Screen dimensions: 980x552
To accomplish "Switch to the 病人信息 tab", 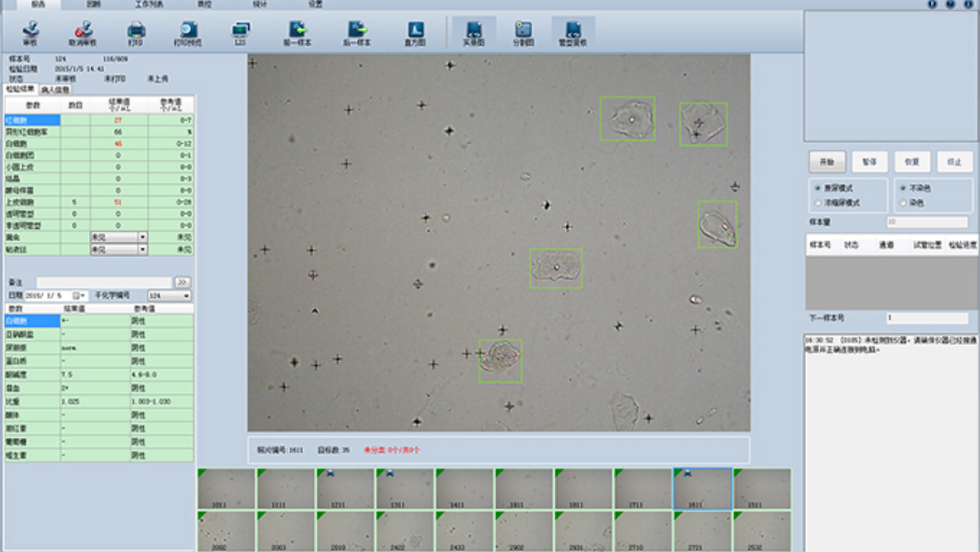I will point(55,90).
